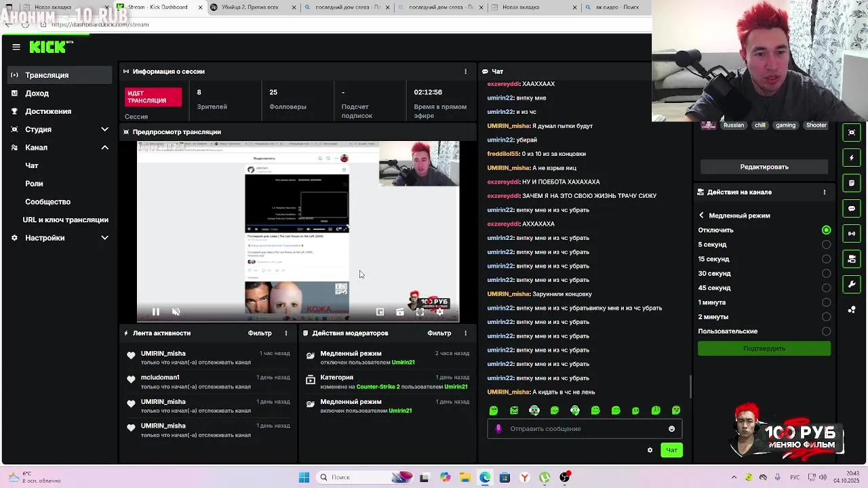
Task: Click the document list sidebar icon
Action: pyautogui.click(x=852, y=183)
